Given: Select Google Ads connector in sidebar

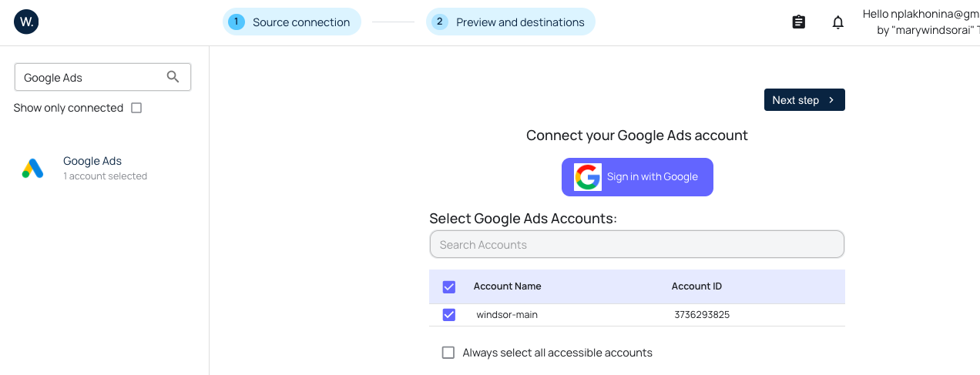Looking at the screenshot, I should tap(105, 169).
